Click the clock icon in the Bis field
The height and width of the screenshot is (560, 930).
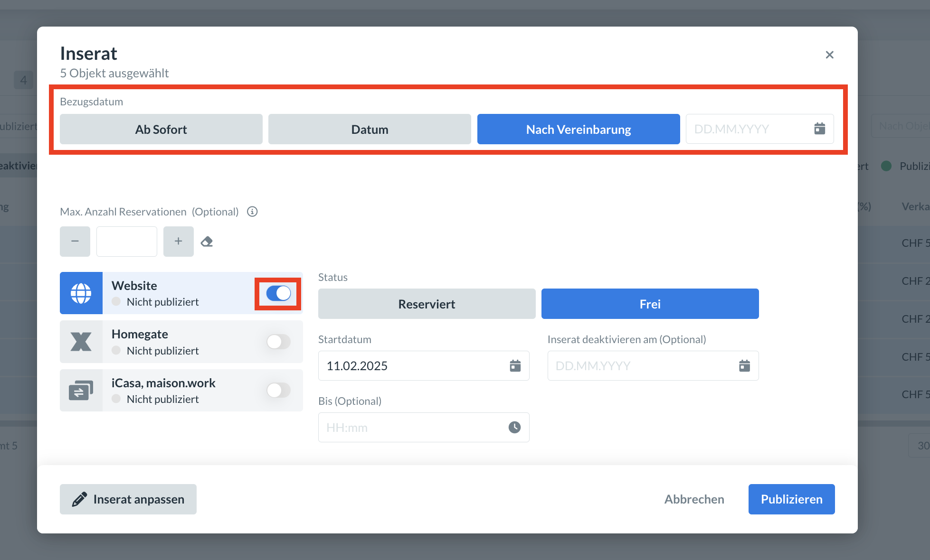tap(514, 428)
